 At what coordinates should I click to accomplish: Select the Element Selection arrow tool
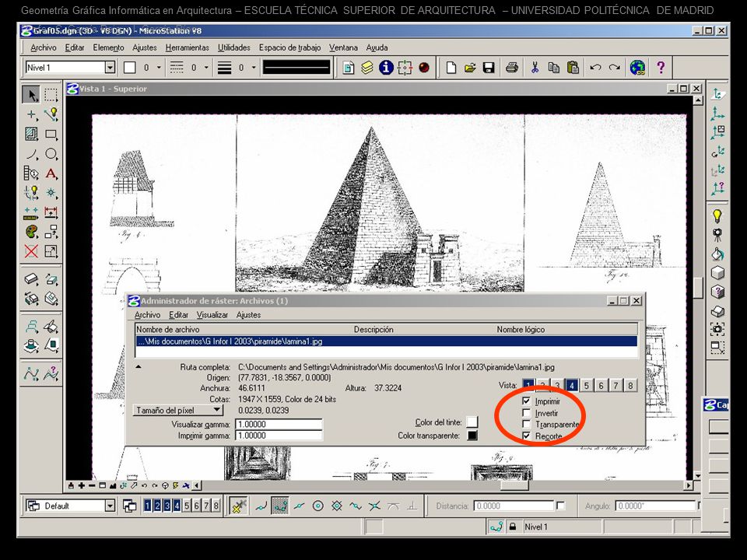31,94
